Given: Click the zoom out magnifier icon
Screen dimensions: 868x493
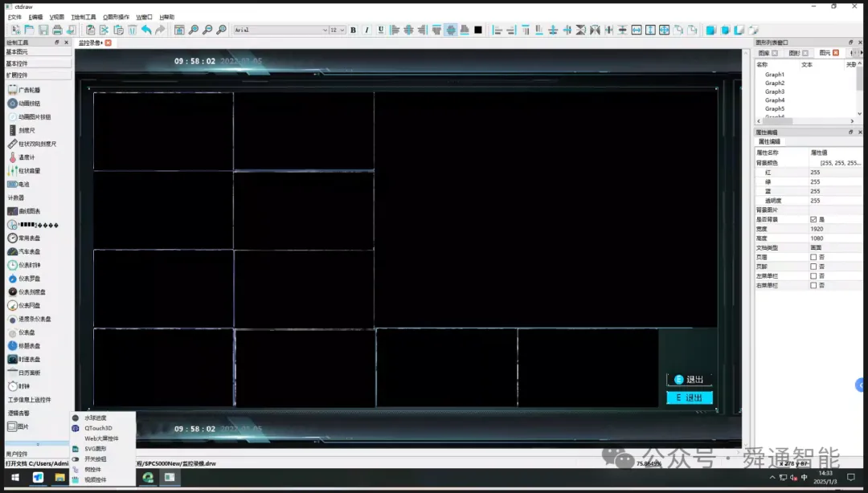Looking at the screenshot, I should coord(207,30).
